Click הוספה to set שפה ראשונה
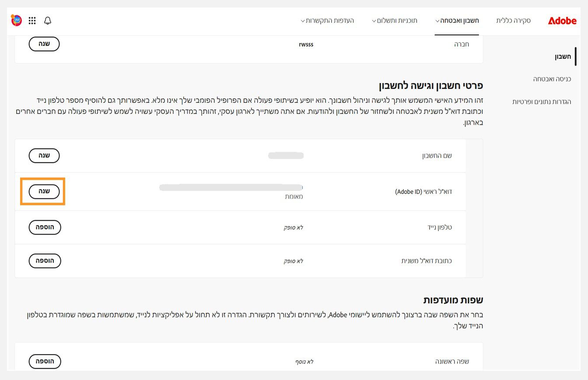This screenshot has height=380, width=588. [x=45, y=361]
